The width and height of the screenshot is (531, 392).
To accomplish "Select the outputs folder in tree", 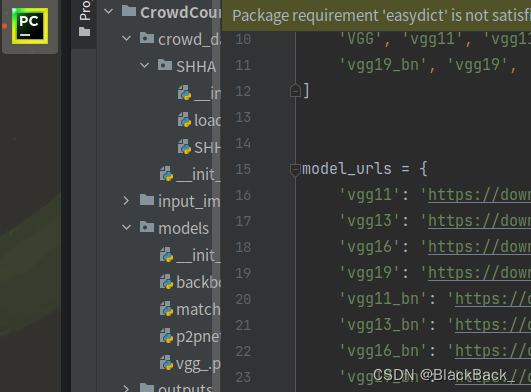I will pos(185,388).
